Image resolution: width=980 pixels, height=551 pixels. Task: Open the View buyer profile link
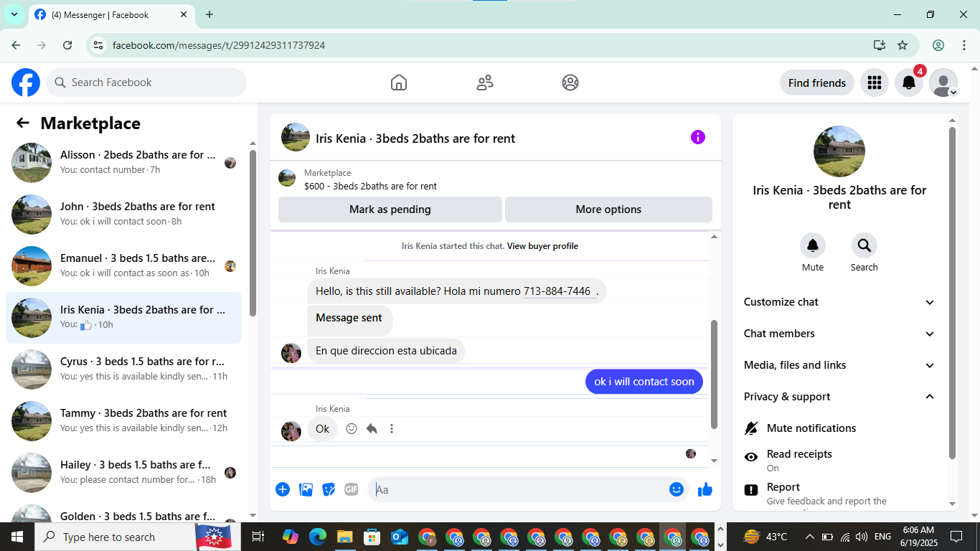click(x=542, y=246)
